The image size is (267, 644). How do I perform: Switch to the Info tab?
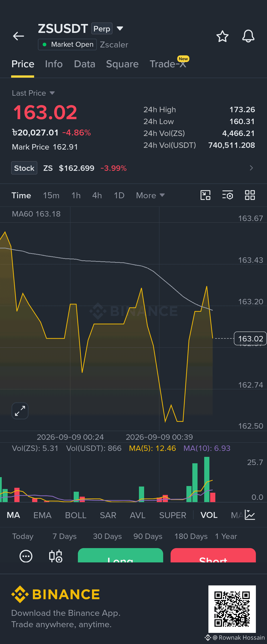tap(54, 64)
